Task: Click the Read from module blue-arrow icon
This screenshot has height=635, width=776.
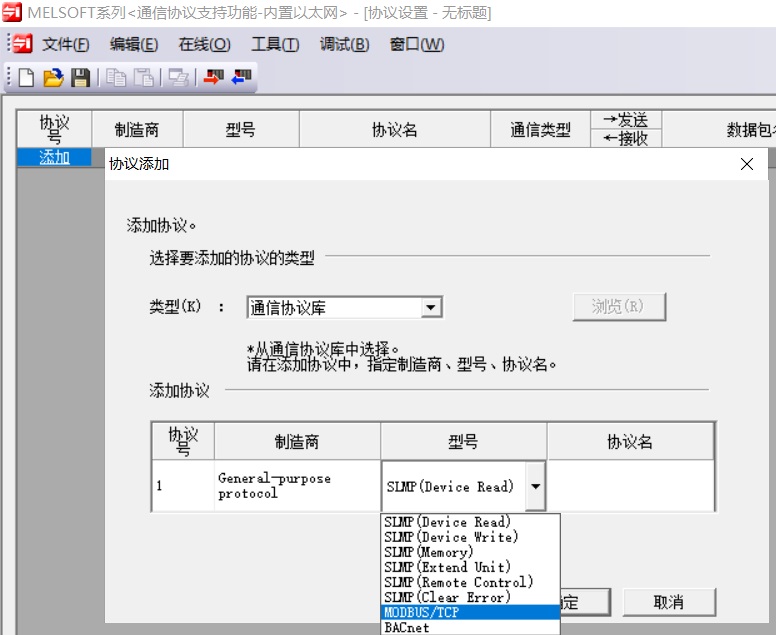Action: click(241, 77)
